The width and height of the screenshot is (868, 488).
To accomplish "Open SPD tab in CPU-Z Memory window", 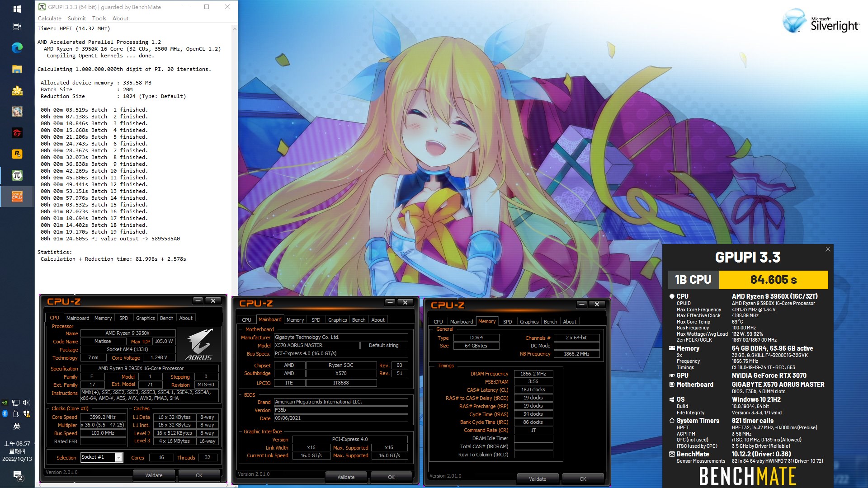I will pyautogui.click(x=508, y=322).
